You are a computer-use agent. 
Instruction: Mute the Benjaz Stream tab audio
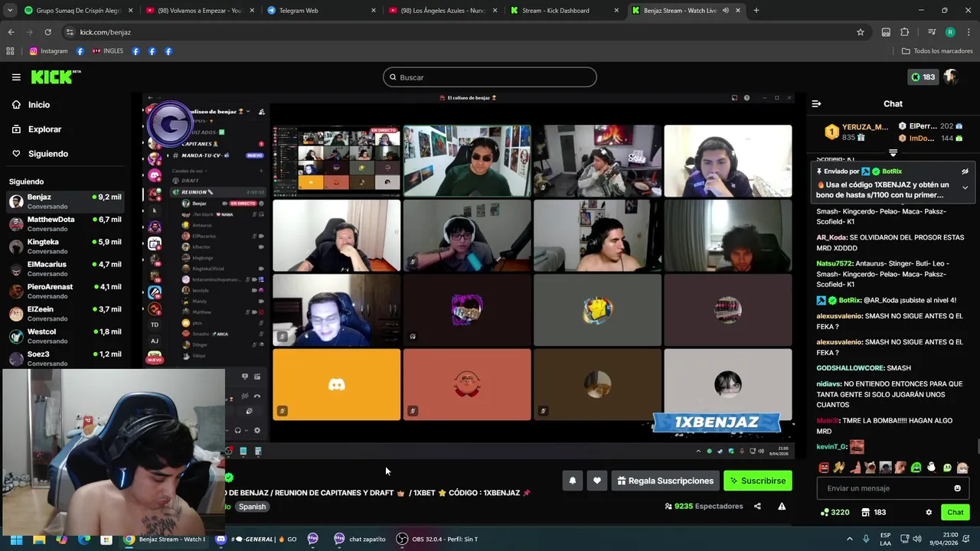click(725, 11)
